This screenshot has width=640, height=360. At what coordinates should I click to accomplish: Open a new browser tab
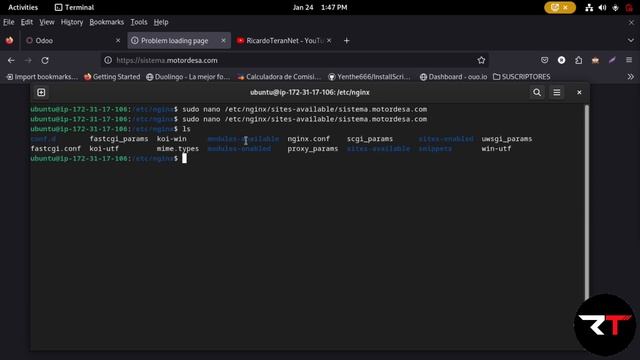(x=347, y=41)
